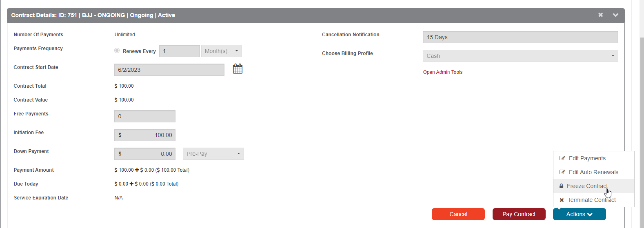
Task: Click the Initiation Fee amount field
Action: tap(145, 135)
